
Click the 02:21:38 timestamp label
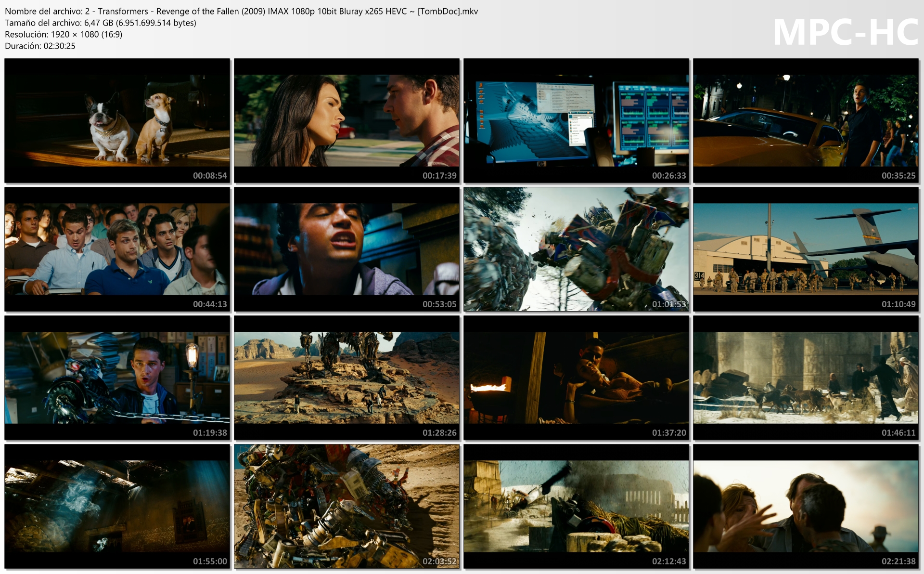click(x=898, y=561)
